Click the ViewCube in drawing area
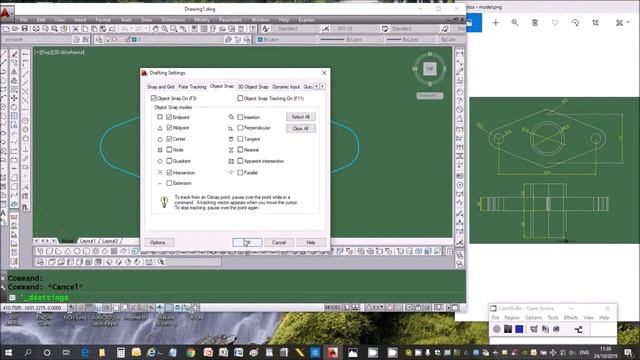The width and height of the screenshot is (640, 360). (429, 69)
